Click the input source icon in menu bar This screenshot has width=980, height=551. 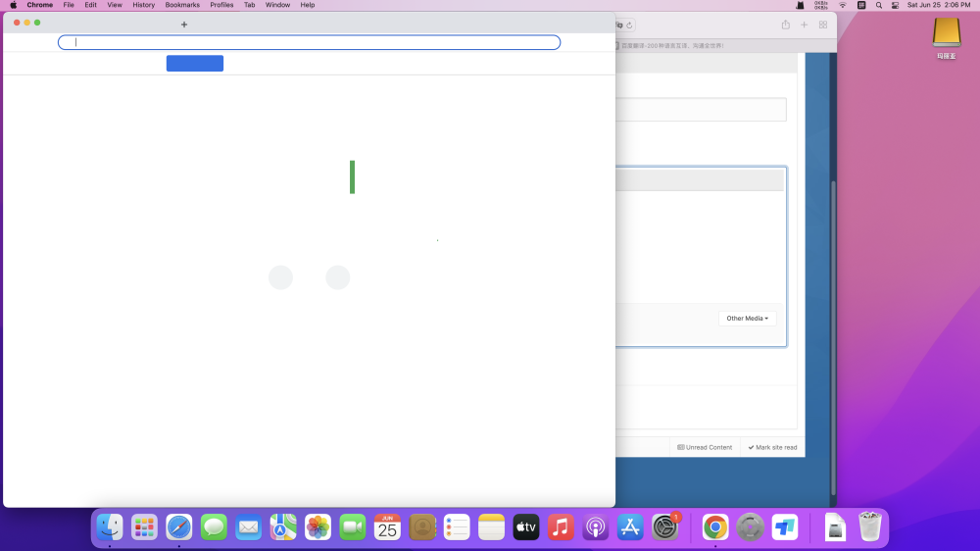click(861, 5)
